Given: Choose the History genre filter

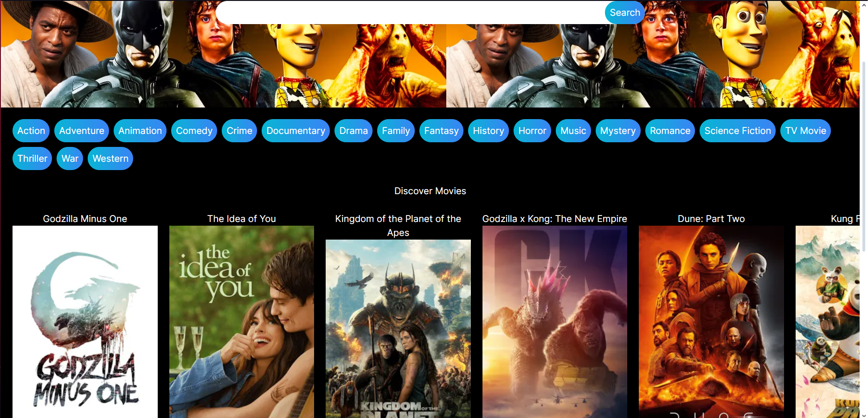Looking at the screenshot, I should click(488, 131).
